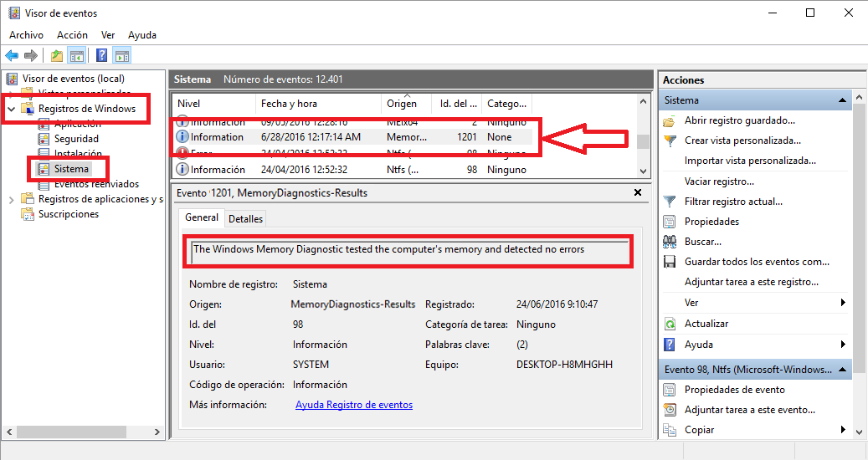The width and height of the screenshot is (868, 460).
Task: Click Adjuntar tarea a este evento
Action: (749, 410)
